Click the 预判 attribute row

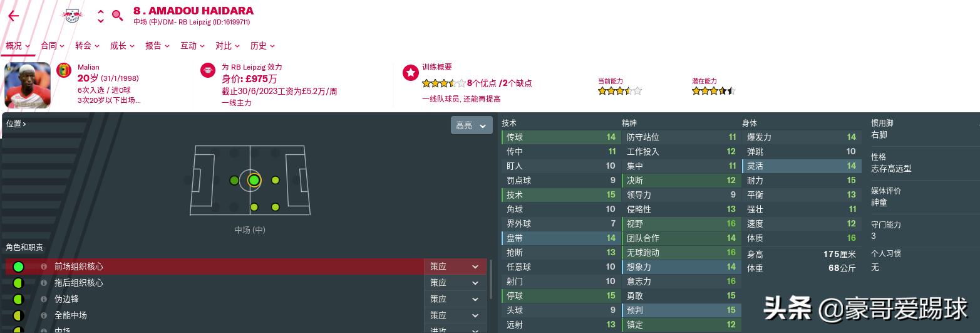pos(681,310)
